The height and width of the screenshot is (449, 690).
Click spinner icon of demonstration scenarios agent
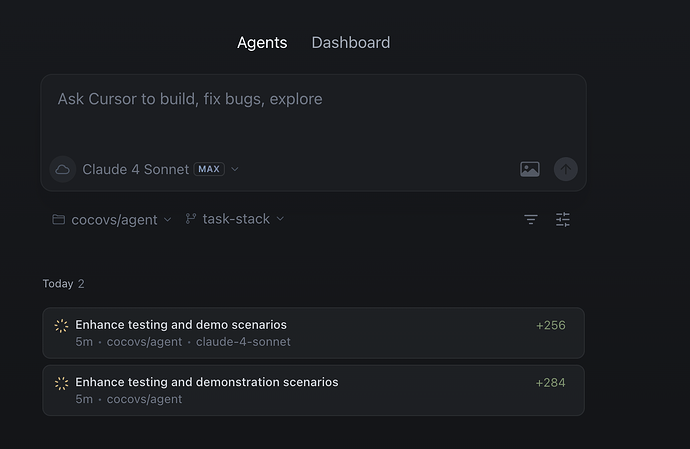(61, 383)
